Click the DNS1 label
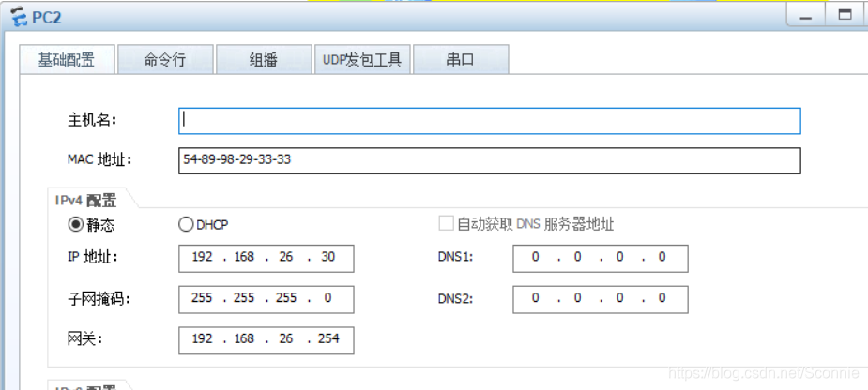Screen dimensions: 868x390 pos(456,258)
